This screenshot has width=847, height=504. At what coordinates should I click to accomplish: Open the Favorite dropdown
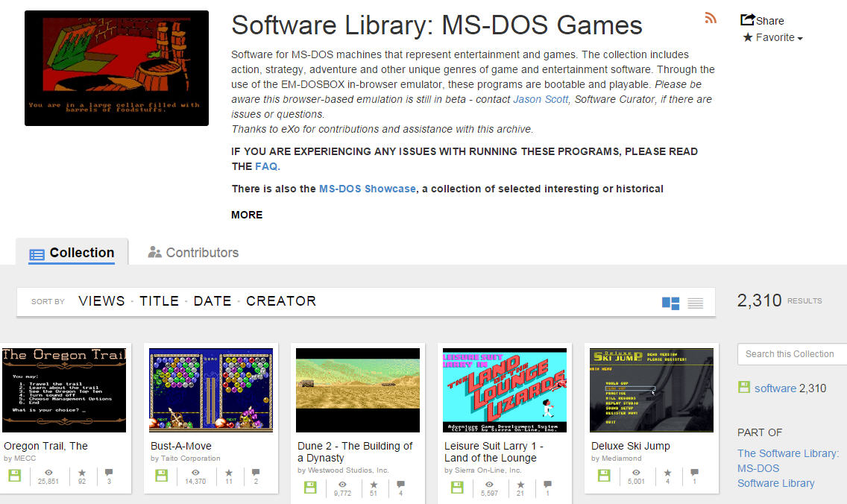(772, 37)
